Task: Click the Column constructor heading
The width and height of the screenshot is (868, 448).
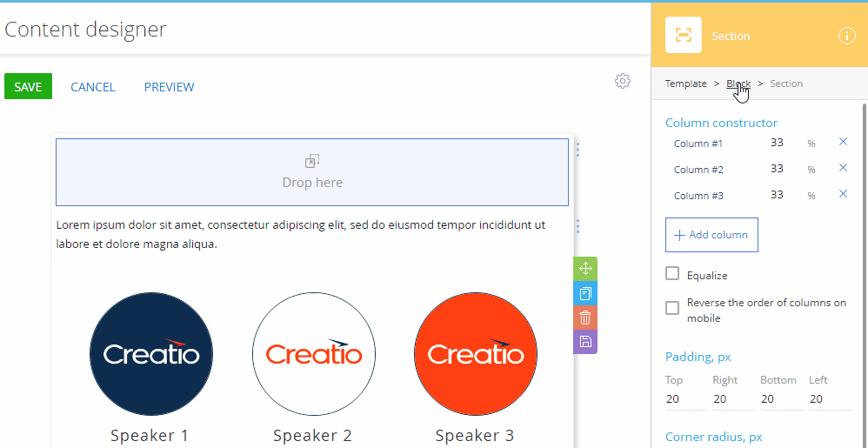Action: [721, 123]
